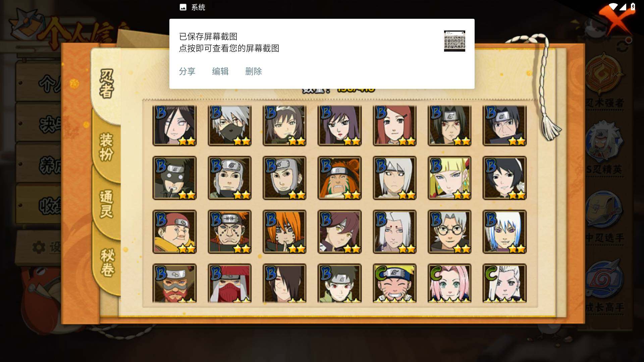Choose the light-blue haired Suigetsu portrait

pyautogui.click(x=504, y=232)
